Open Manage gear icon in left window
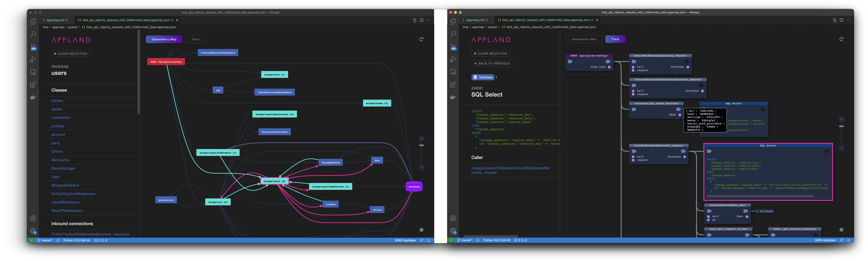Viewport: 868px width, 261px height. tap(33, 231)
